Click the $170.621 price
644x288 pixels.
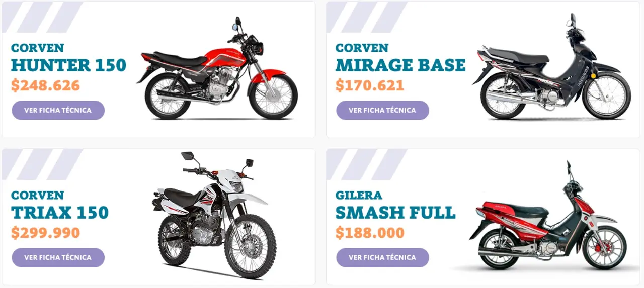click(370, 85)
